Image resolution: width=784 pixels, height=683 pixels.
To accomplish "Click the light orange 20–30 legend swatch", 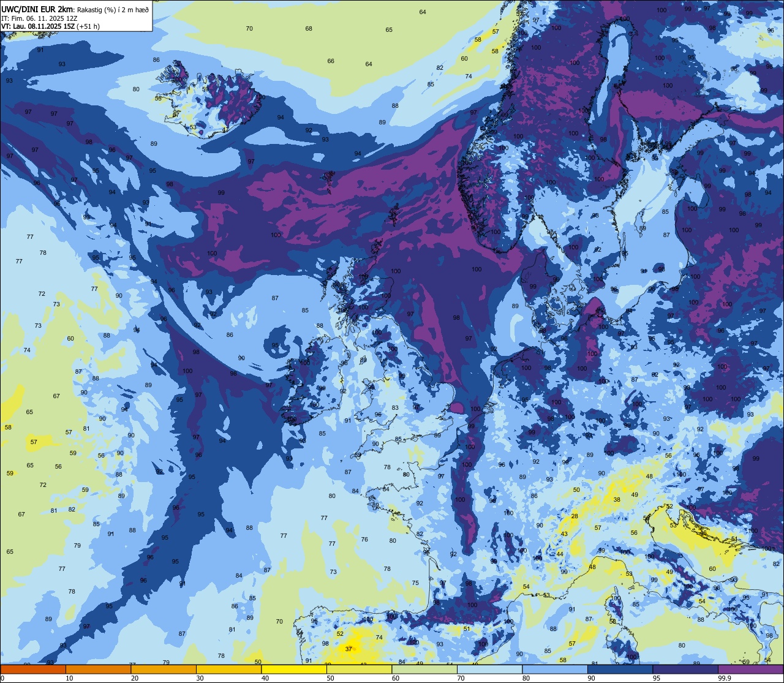I will click(164, 669).
